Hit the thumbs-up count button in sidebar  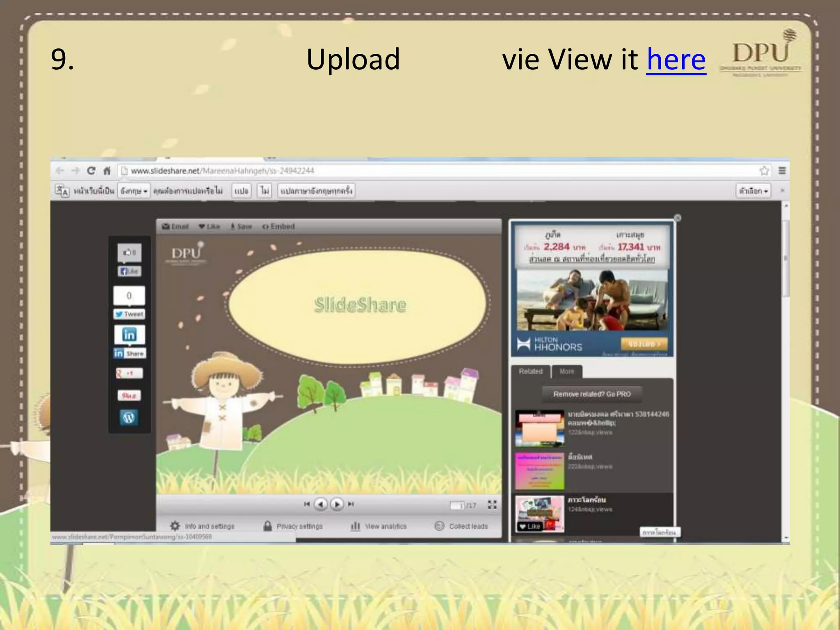[x=130, y=252]
